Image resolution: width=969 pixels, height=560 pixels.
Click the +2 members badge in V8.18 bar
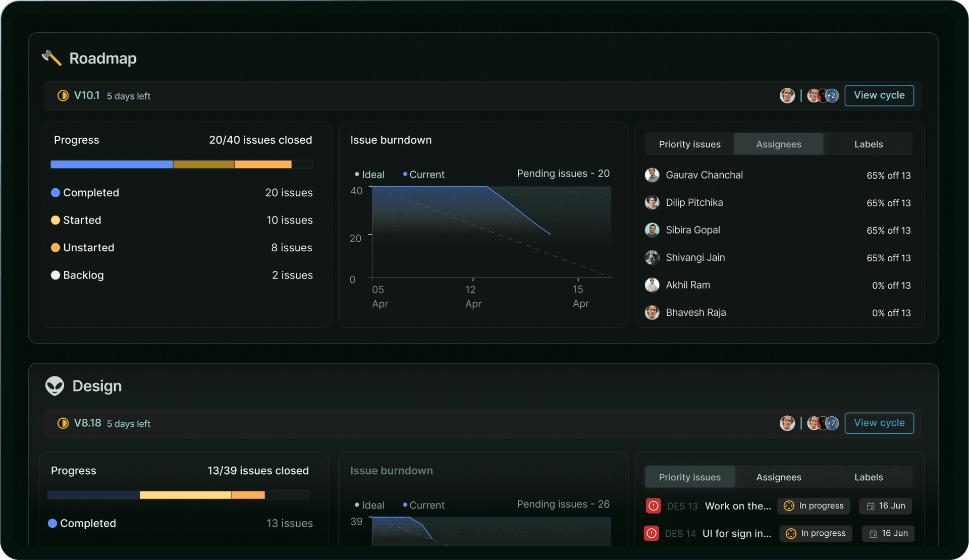(832, 423)
